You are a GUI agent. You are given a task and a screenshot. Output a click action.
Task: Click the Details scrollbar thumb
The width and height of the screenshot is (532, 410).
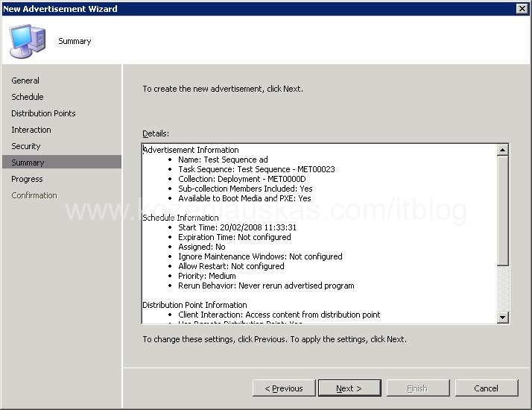503,209
